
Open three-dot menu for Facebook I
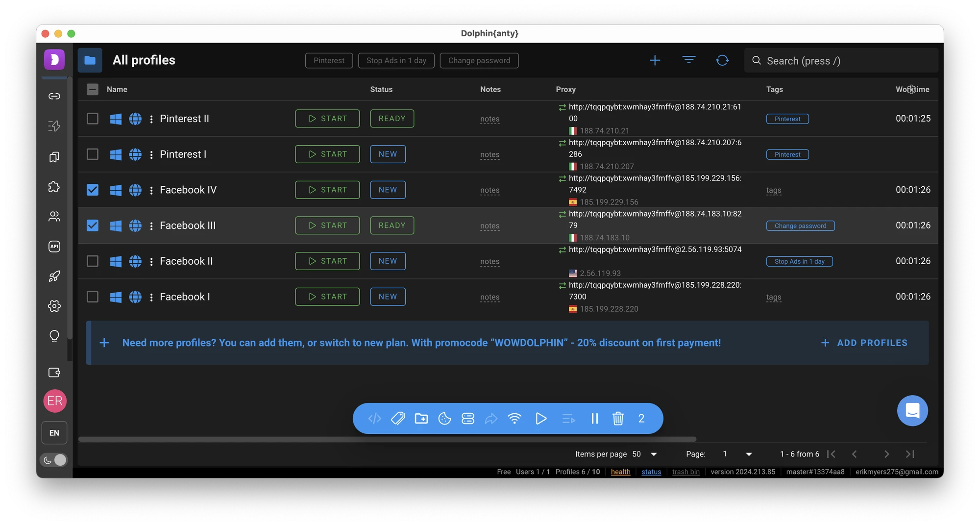point(151,297)
